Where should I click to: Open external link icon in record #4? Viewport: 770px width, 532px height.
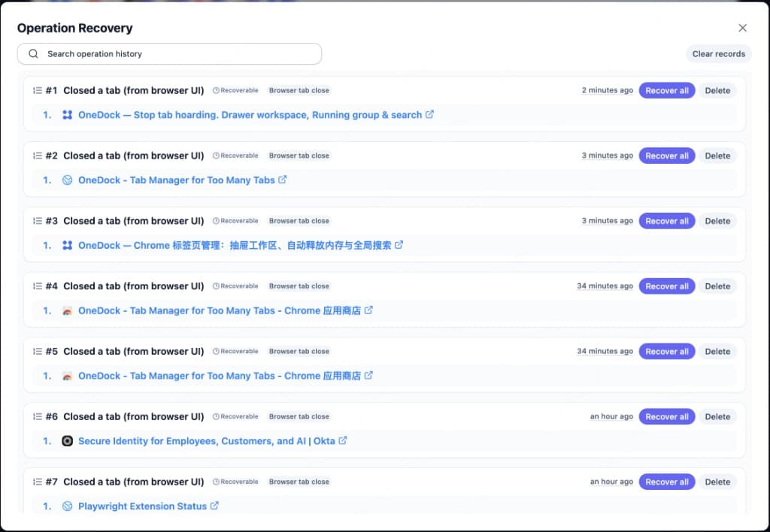coord(368,310)
